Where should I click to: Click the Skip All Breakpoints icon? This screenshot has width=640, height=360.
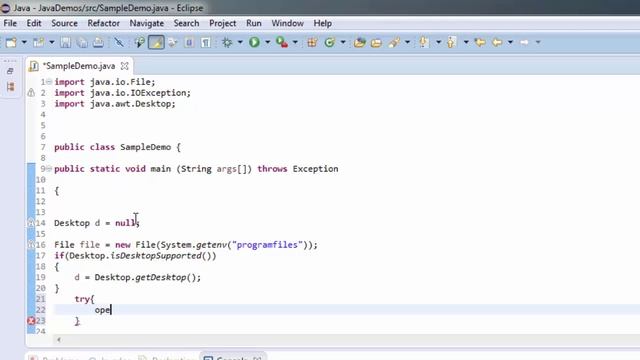[x=119, y=42]
